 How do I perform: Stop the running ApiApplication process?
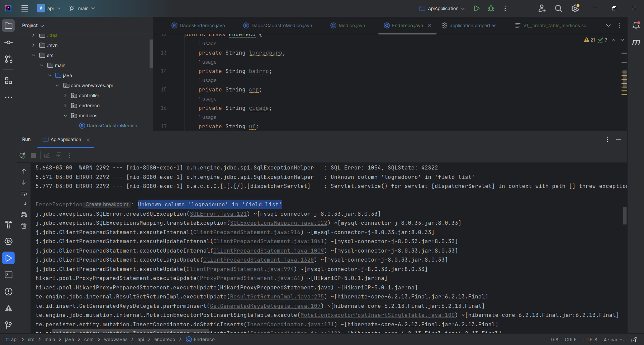click(x=34, y=155)
